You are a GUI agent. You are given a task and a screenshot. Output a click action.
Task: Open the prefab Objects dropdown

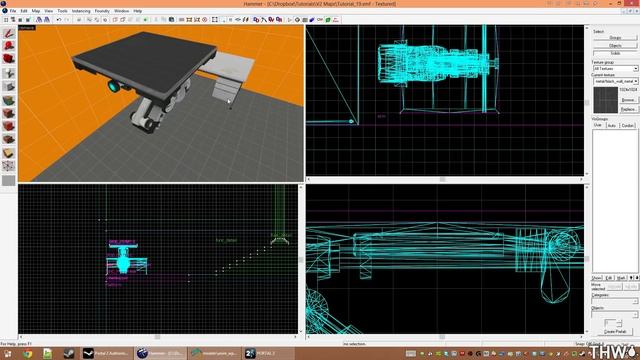point(615,314)
